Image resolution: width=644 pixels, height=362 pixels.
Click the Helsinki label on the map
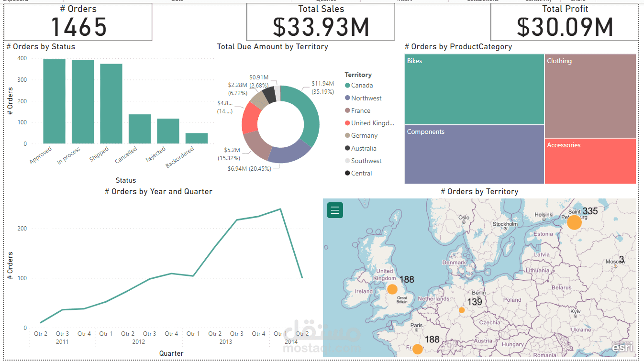tap(544, 215)
